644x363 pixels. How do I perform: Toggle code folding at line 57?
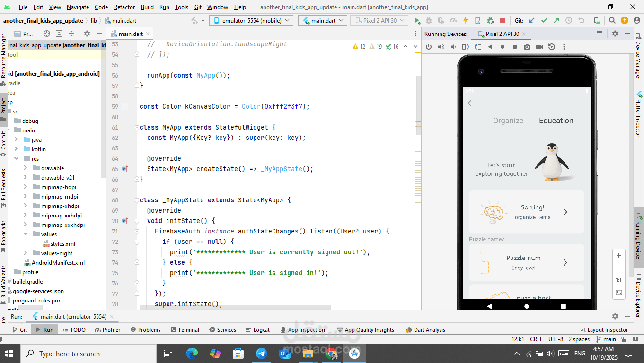(136, 86)
